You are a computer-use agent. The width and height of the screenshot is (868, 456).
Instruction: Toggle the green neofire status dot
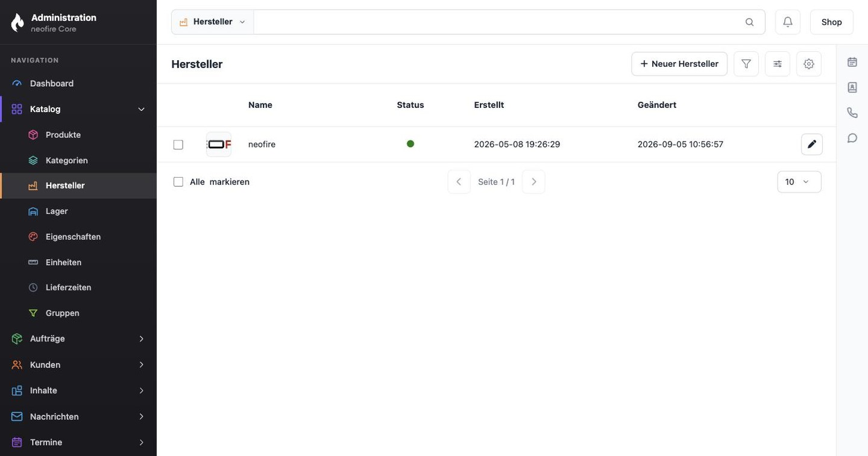click(x=410, y=144)
